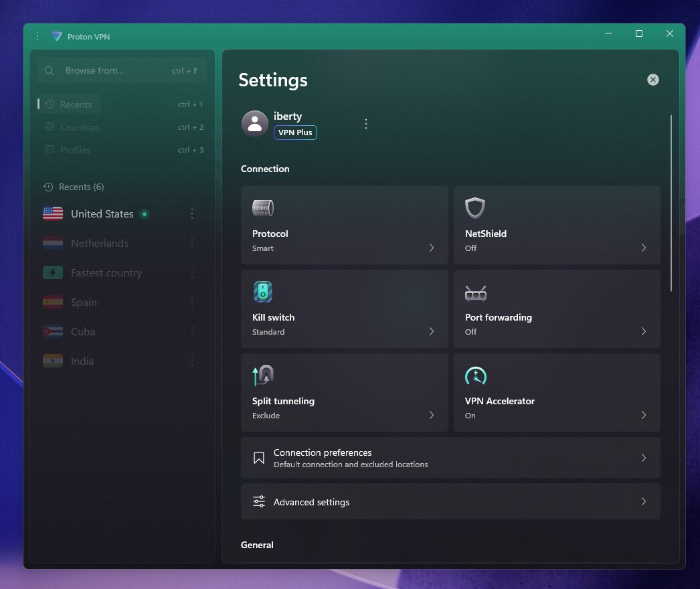Click the VPN Plus badge
The width and height of the screenshot is (700, 589).
point(295,133)
